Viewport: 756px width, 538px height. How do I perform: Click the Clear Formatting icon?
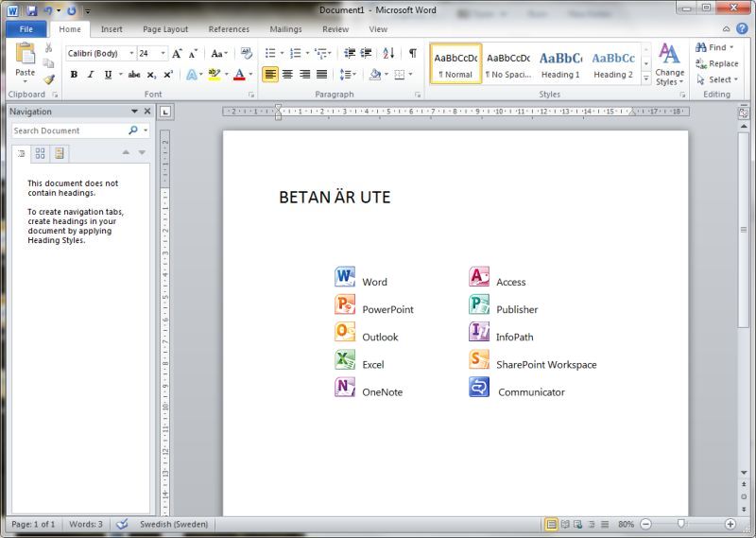coord(247,54)
